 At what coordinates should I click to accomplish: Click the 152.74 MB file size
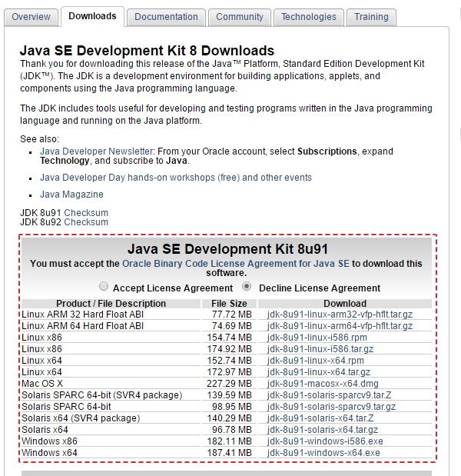229,361
